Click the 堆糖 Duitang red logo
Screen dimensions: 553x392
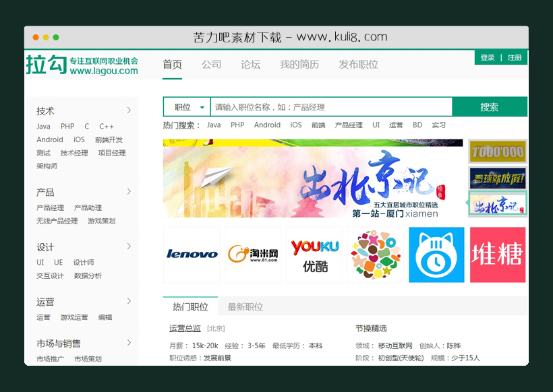498,255
